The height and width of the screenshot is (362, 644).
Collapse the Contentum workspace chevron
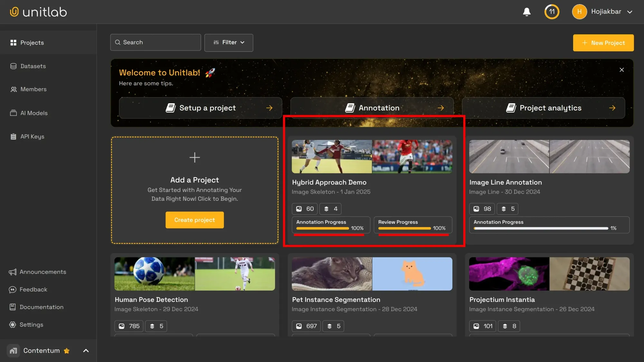click(85, 350)
